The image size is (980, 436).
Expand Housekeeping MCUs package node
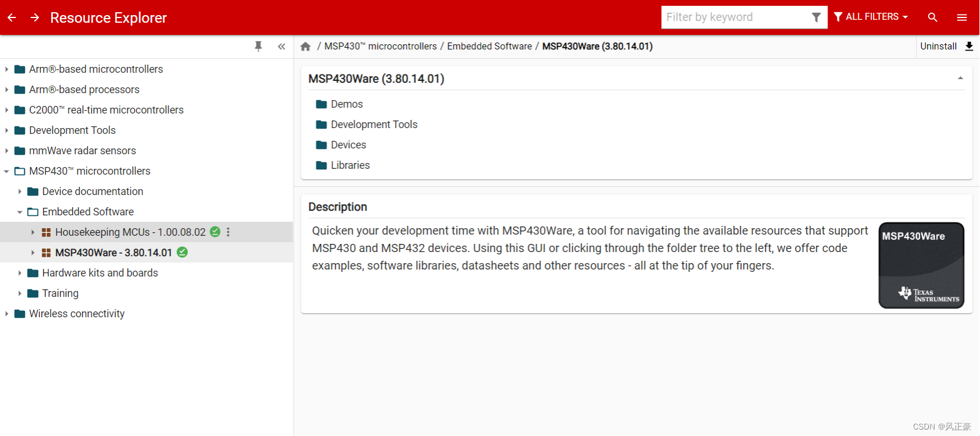coord(33,232)
